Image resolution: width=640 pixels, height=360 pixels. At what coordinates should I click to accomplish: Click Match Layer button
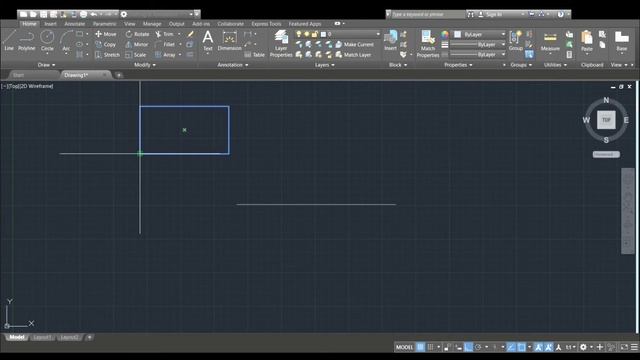point(353,55)
